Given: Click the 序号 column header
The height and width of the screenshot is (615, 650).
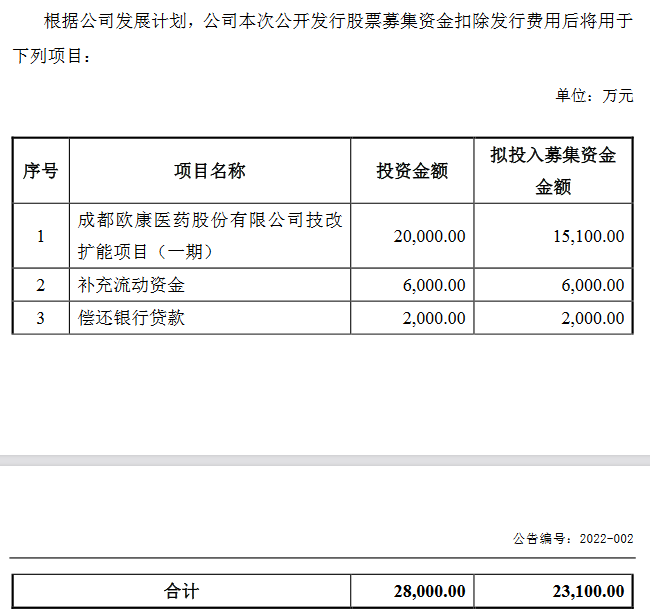Looking at the screenshot, I should [41, 171].
